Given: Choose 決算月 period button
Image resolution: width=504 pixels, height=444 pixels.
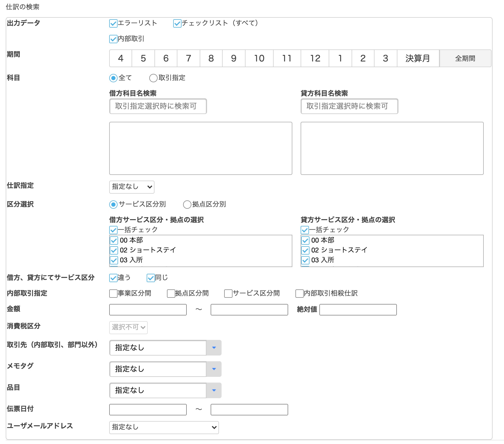Looking at the screenshot, I should click(418, 58).
